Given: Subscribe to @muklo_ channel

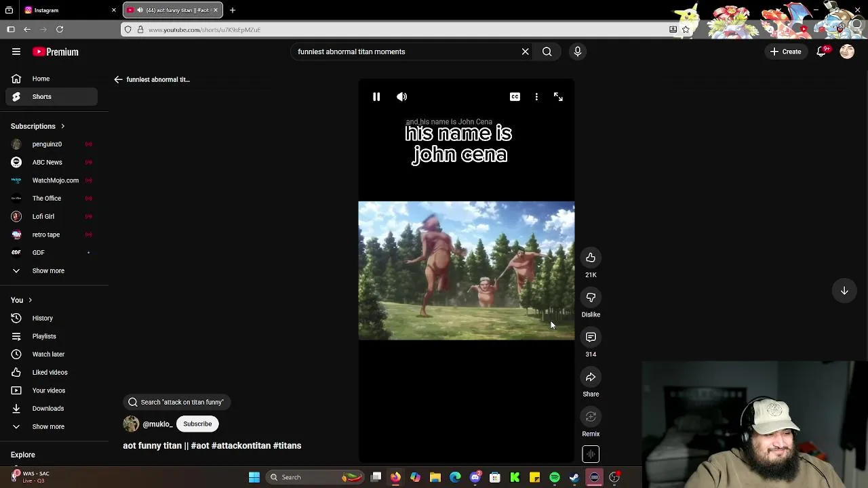Looking at the screenshot, I should pyautogui.click(x=197, y=424).
